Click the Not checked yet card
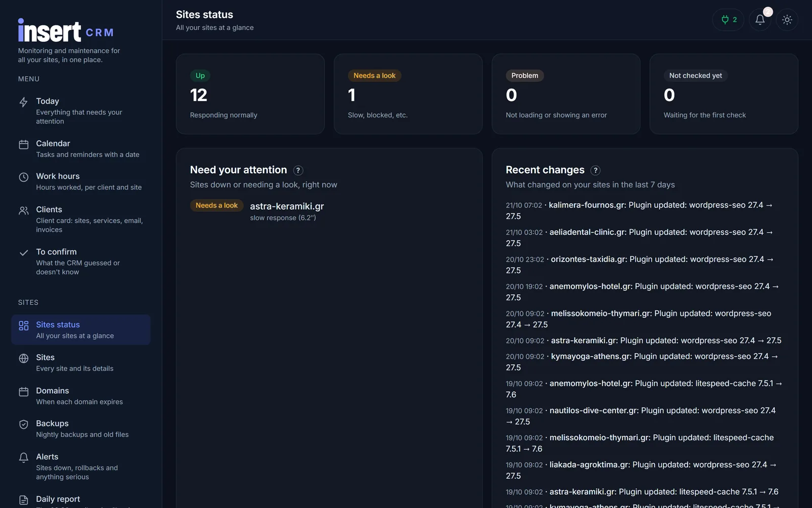 (x=724, y=94)
